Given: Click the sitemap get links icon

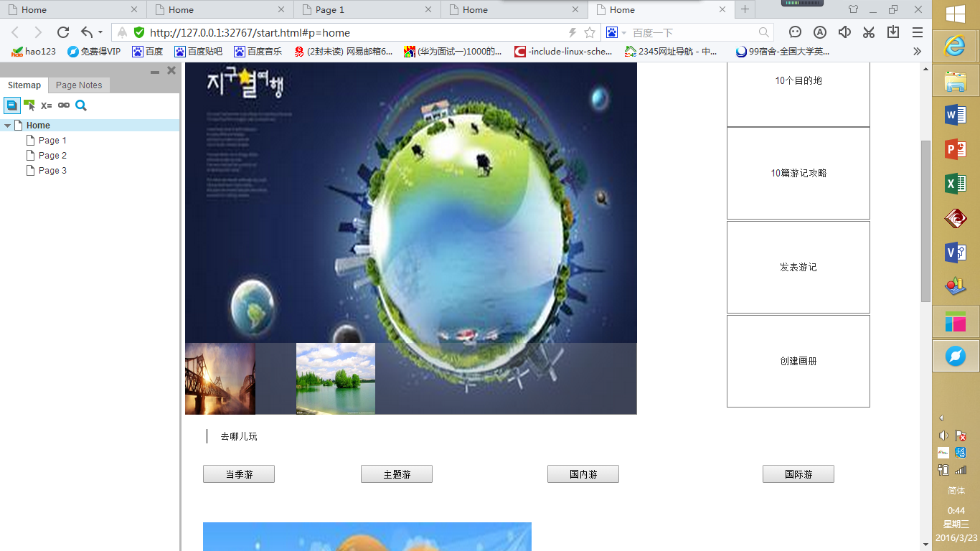Looking at the screenshot, I should point(64,105).
